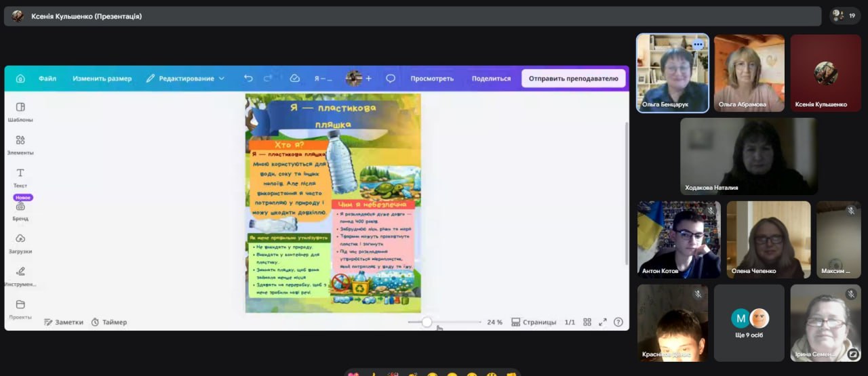
Task: Click the zoom slider handle
Action: (x=427, y=322)
